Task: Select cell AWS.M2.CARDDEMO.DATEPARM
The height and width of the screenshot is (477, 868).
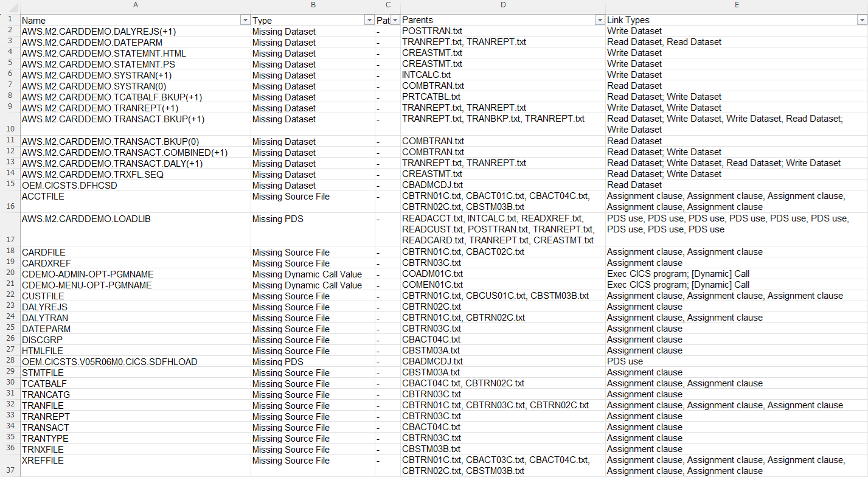Action: pos(135,42)
